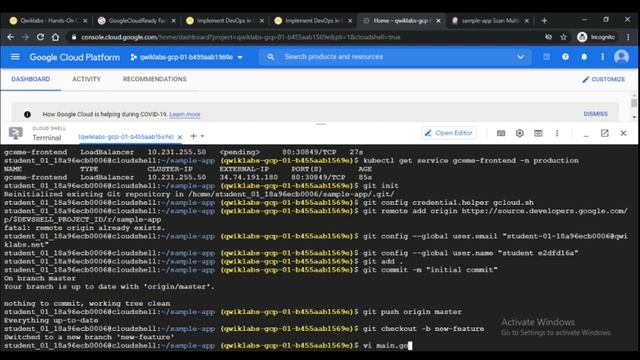Screen dimensions: 640x360
Task: Open the Google Cloud navigation menu
Action: tap(15, 57)
